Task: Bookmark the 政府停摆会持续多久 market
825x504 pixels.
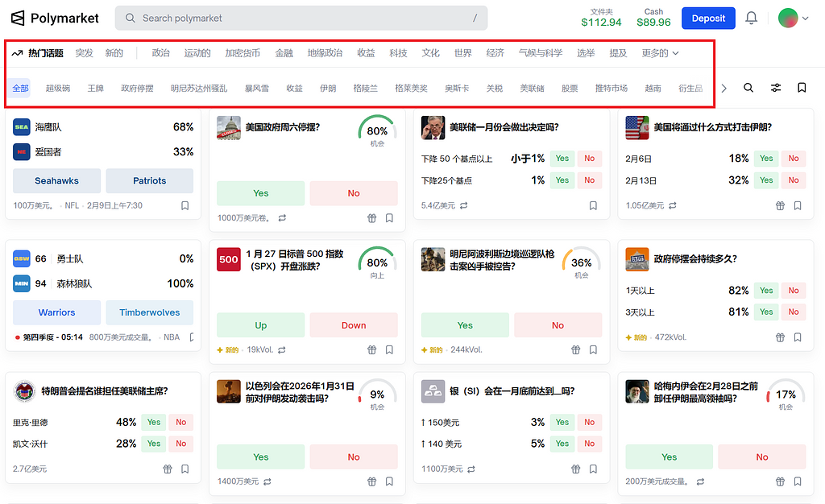Action: point(798,337)
